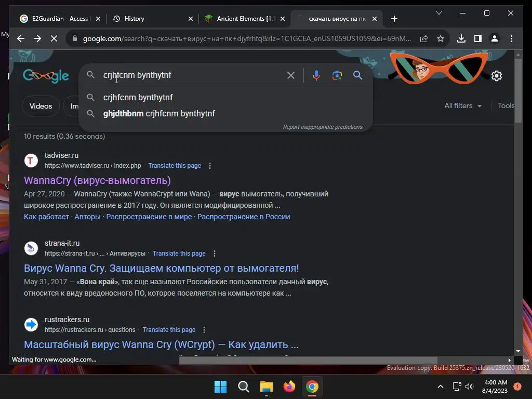Clear the Google search box text

291,75
